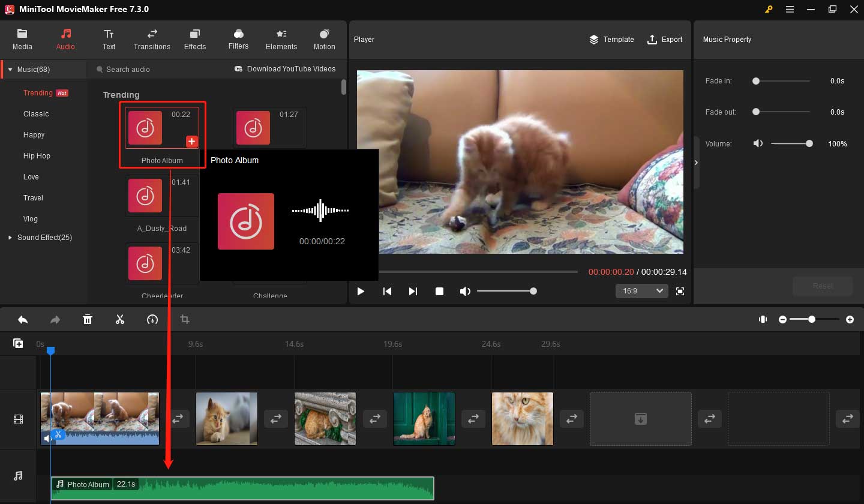
Task: Click the playhead split scissors icon
Action: (x=58, y=434)
